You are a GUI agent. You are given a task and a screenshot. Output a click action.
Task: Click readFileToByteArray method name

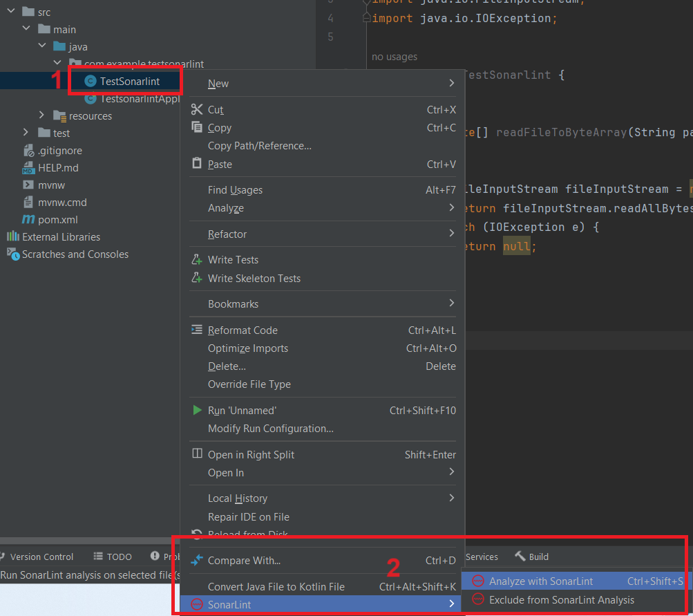561,132
